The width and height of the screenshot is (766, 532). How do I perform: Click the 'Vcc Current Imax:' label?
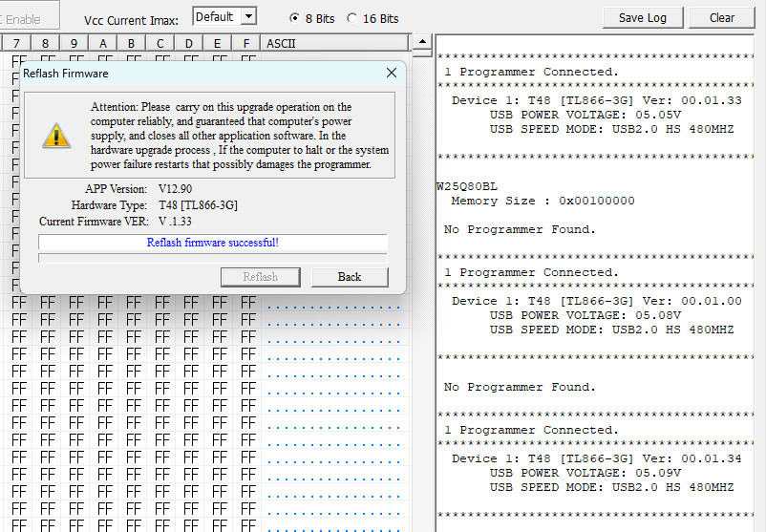point(131,20)
